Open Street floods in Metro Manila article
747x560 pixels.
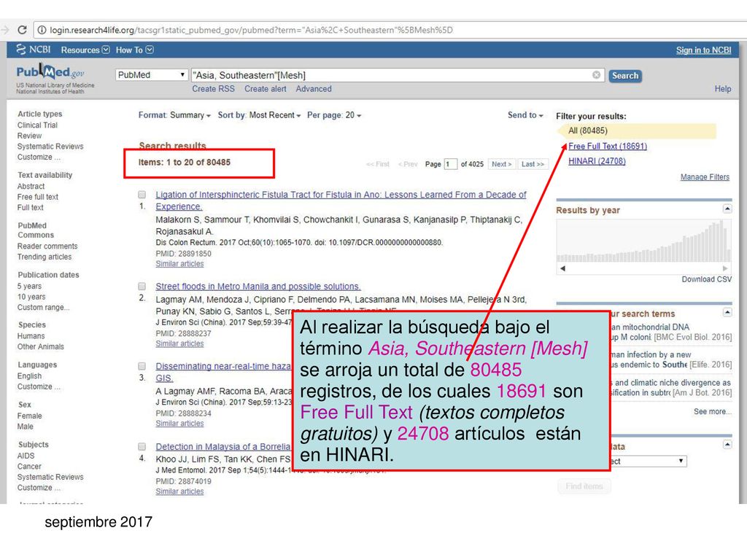(258, 286)
